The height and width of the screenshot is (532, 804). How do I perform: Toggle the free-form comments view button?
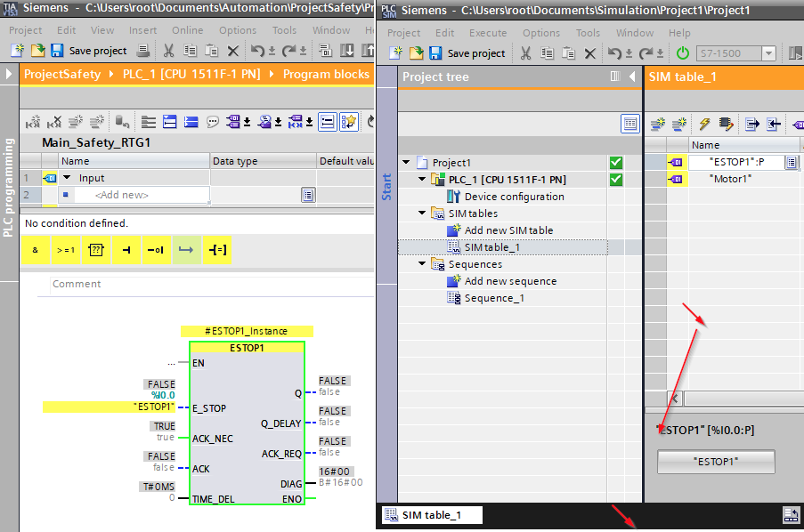[x=327, y=122]
